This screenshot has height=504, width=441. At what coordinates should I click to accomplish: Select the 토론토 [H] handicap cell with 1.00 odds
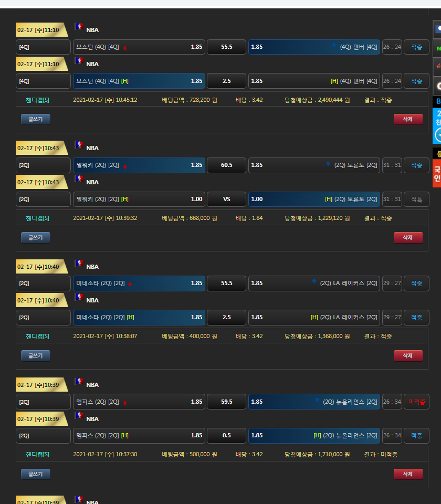coord(314,199)
